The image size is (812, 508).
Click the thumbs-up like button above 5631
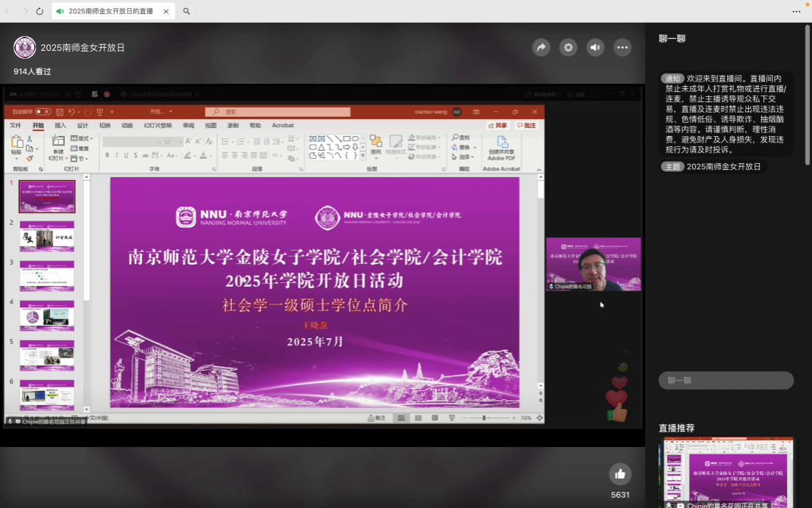620,474
